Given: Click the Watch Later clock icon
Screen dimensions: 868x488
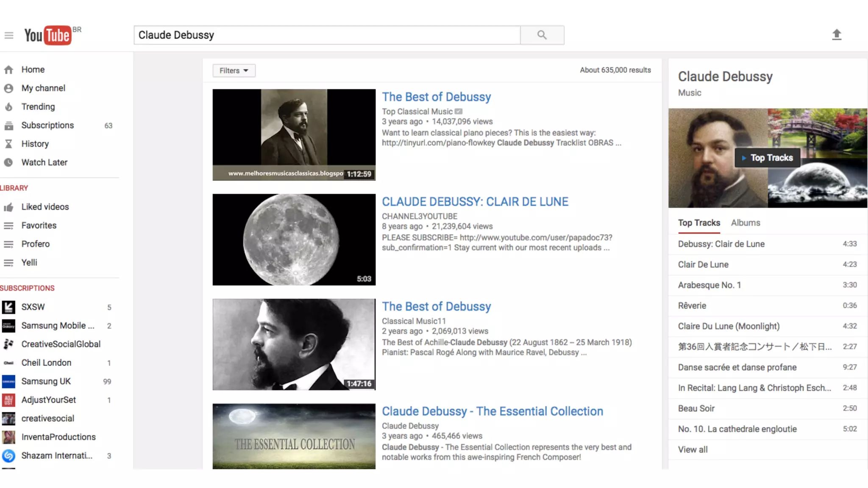Looking at the screenshot, I should tap(8, 162).
